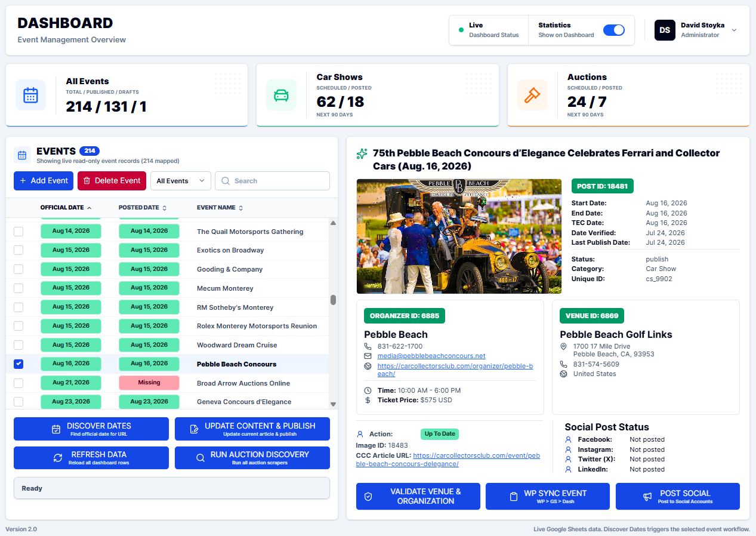Viewport: 756px width, 536px height.
Task: Click the events list scrollbar thumb
Action: tap(334, 300)
